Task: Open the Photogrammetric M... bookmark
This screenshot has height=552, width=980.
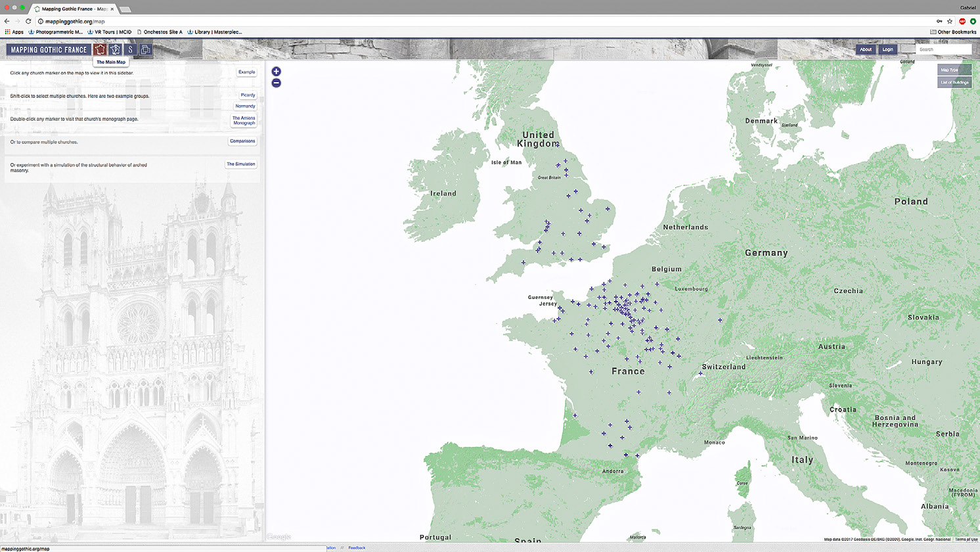Action: (x=55, y=32)
